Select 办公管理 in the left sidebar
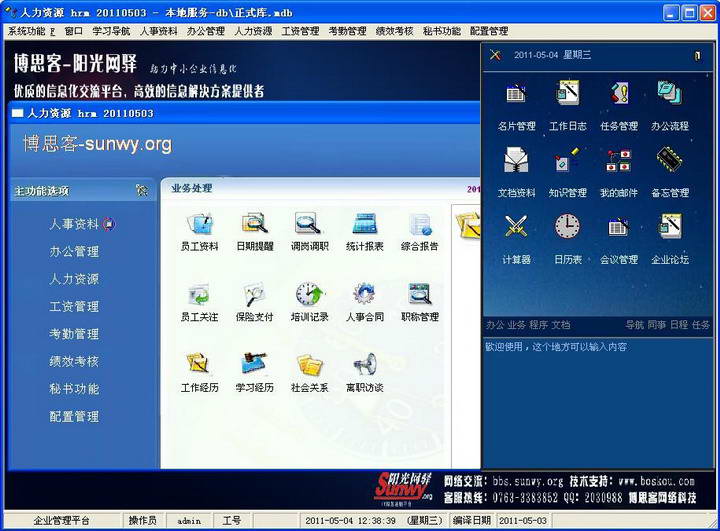This screenshot has height=531, width=720. pos(74,252)
